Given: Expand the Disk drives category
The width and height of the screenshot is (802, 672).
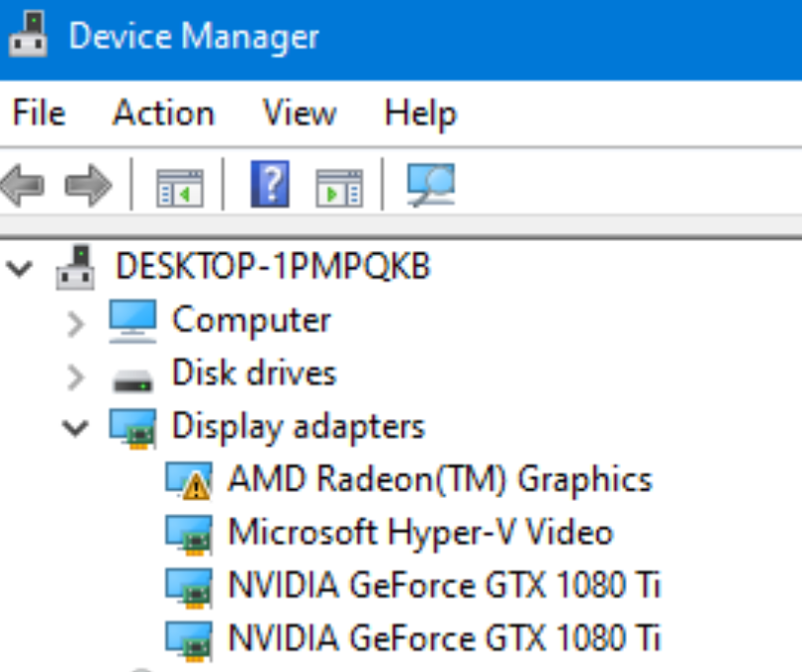Looking at the screenshot, I should 75,376.
